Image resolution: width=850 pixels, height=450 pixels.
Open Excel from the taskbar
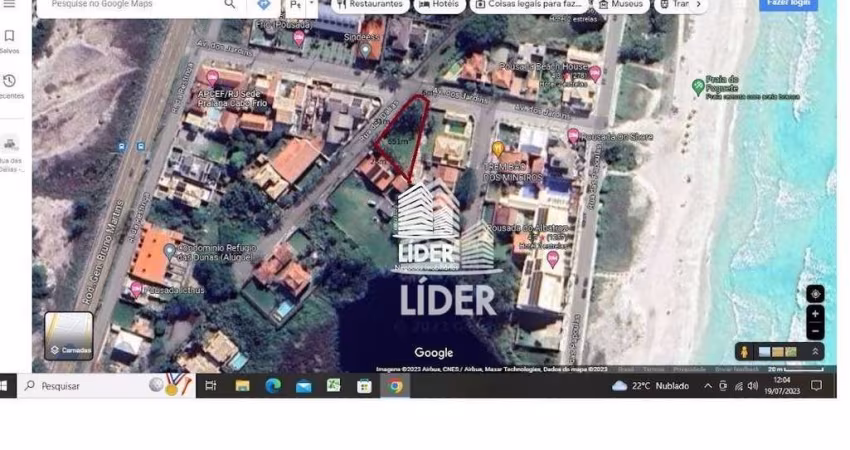click(334, 385)
